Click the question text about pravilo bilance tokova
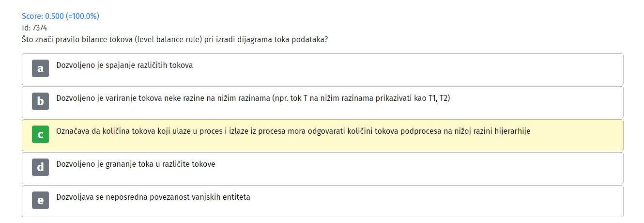This screenshot has width=644, height=223. pos(175,39)
